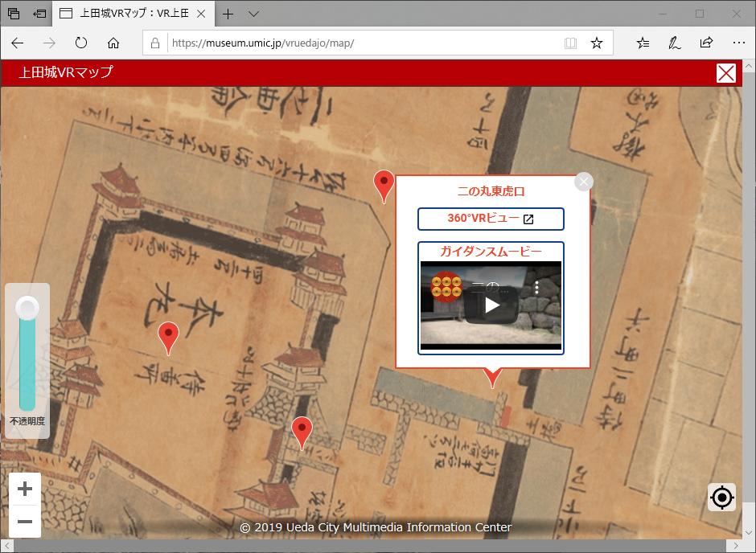Image resolution: width=756 pixels, height=553 pixels.
Task: Close the 二の丸東虎口 popup
Action: tap(584, 182)
